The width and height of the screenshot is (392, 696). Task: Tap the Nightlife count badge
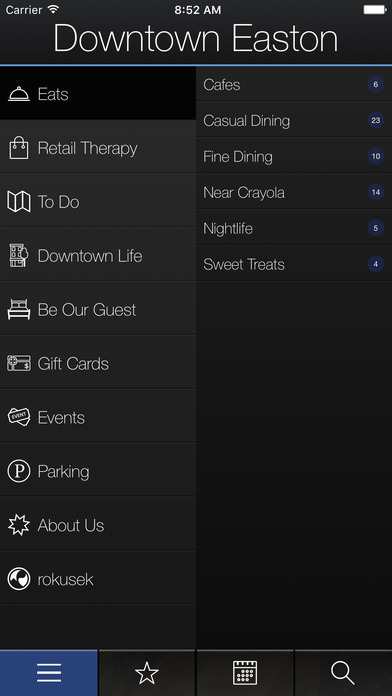coord(376,228)
